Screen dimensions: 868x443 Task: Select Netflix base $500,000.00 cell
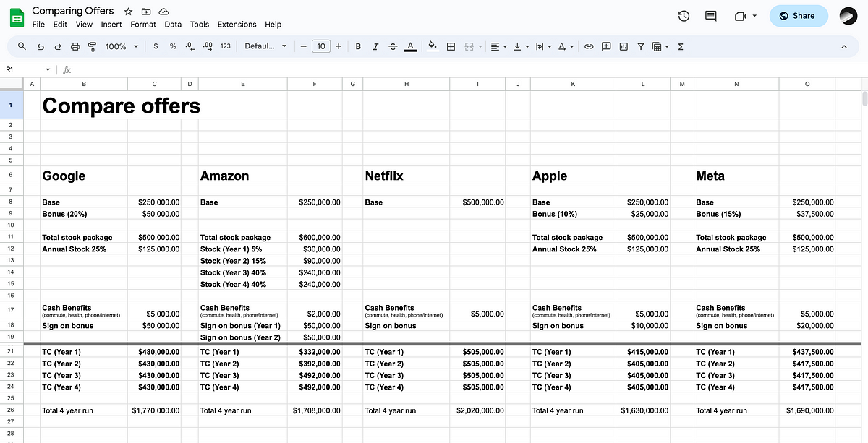(477, 202)
